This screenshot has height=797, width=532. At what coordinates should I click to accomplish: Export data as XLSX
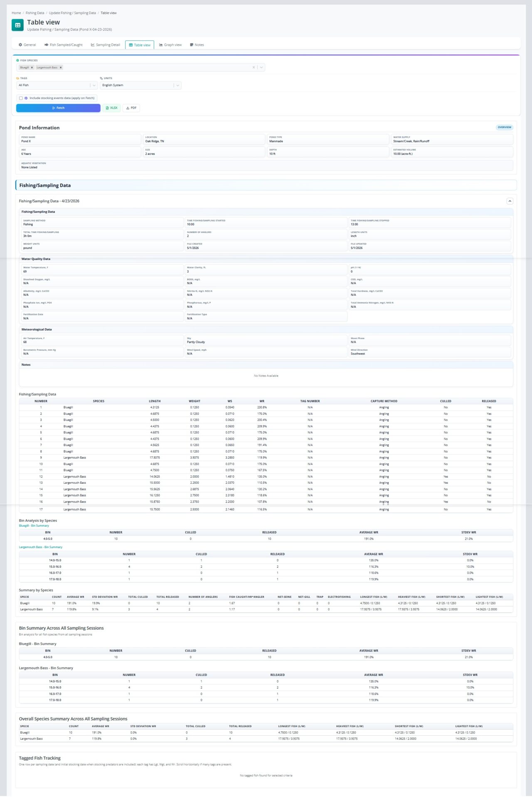pos(112,108)
